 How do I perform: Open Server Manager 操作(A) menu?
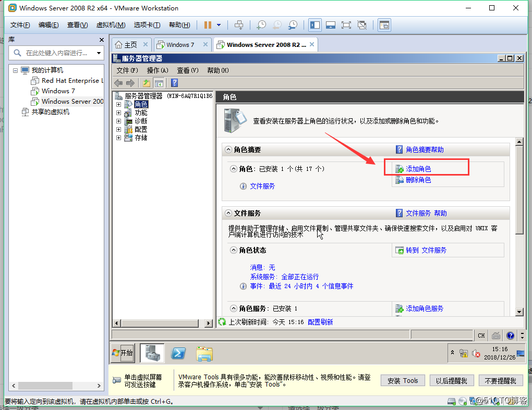point(158,70)
